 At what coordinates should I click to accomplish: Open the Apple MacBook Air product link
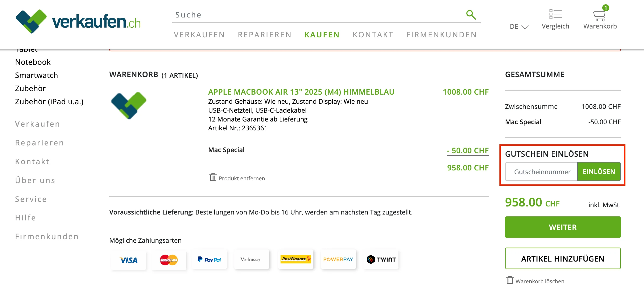301,92
